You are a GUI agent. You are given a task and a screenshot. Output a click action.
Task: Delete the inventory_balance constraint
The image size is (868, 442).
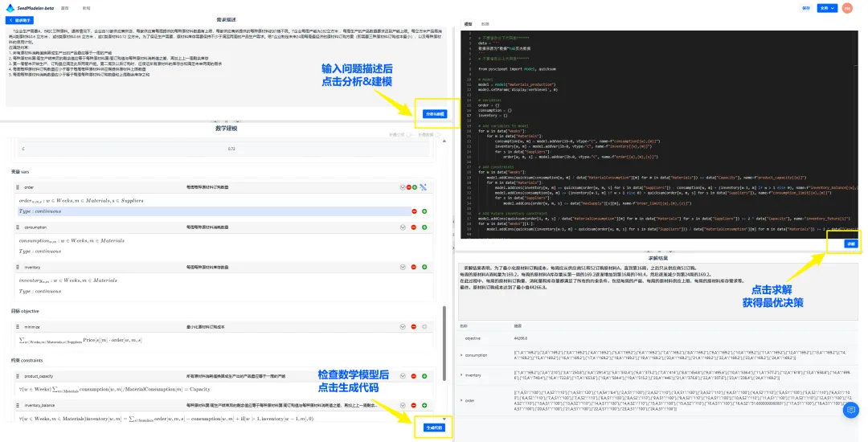[414, 406]
